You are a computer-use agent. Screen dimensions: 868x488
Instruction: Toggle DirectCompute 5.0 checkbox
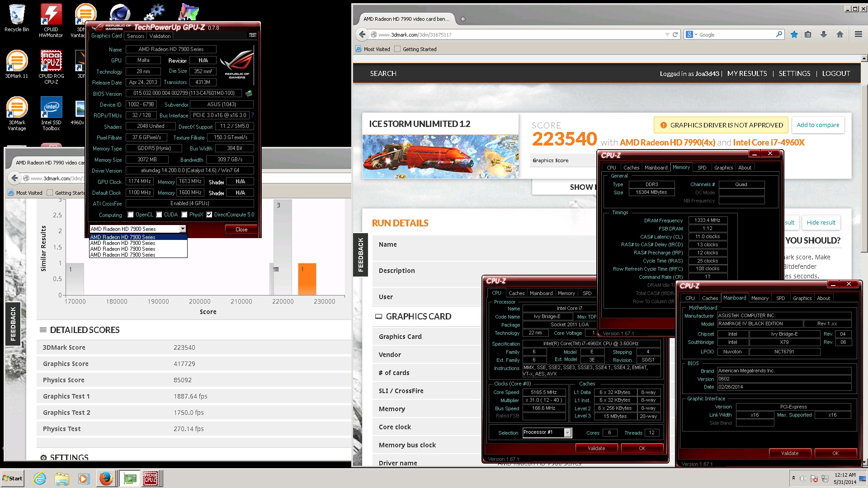tap(209, 215)
